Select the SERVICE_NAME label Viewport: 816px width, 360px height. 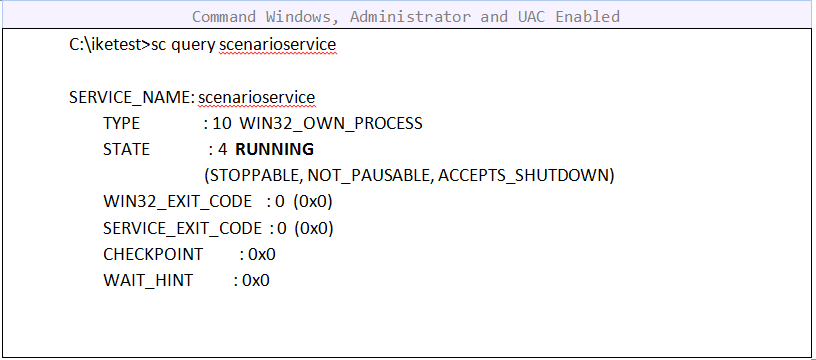click(132, 98)
